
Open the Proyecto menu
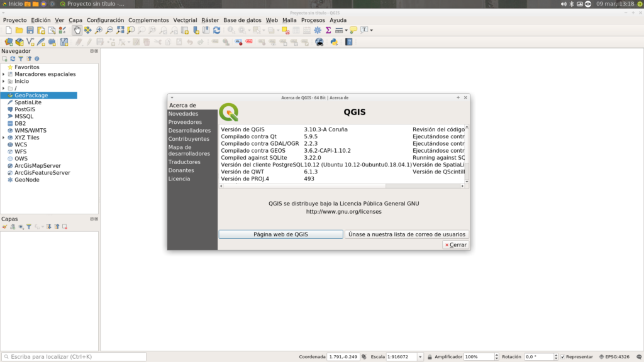(x=15, y=20)
